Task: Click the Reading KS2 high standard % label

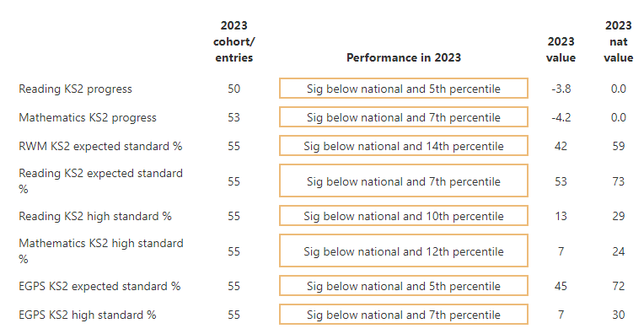Action: [95, 217]
